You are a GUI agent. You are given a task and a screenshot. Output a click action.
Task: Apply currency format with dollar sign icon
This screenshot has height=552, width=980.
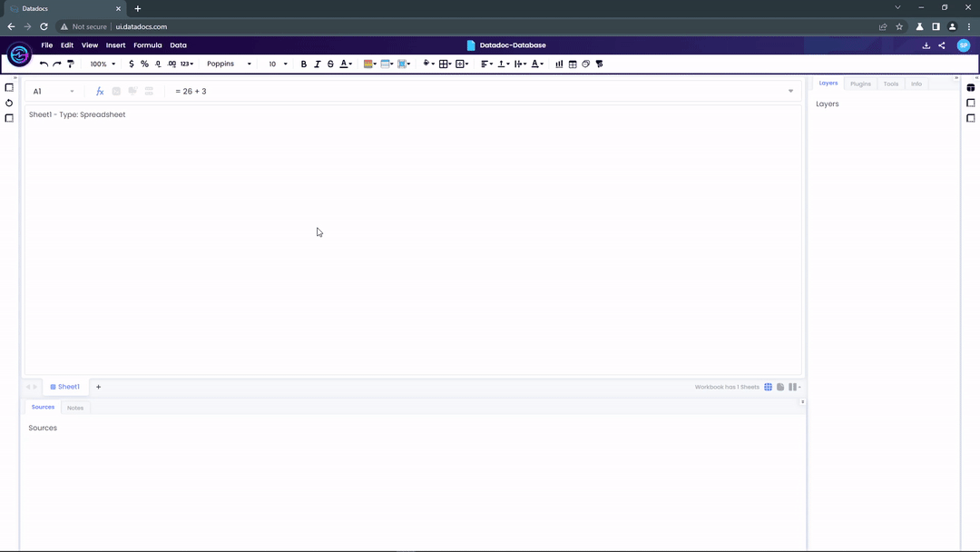tap(132, 64)
